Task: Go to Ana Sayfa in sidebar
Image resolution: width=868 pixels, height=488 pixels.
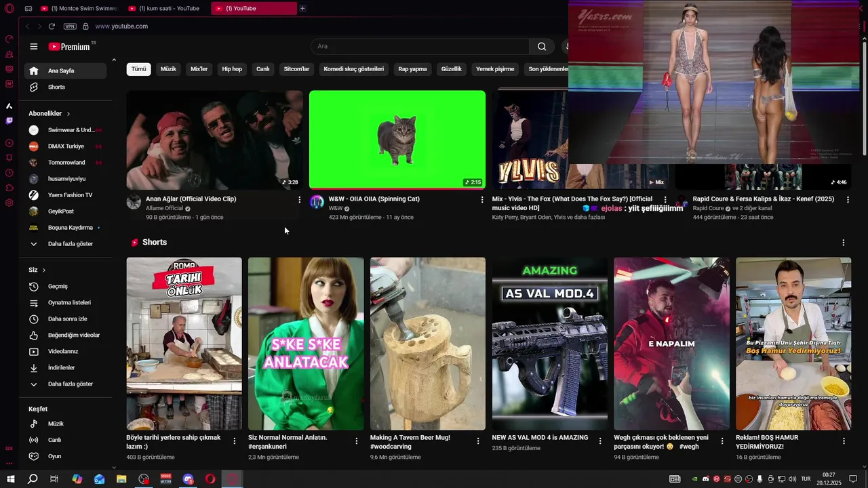Action: point(65,70)
